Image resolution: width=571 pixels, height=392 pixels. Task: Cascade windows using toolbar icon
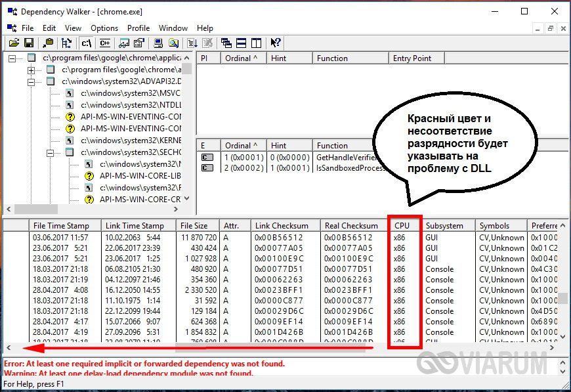pyautogui.click(x=226, y=43)
